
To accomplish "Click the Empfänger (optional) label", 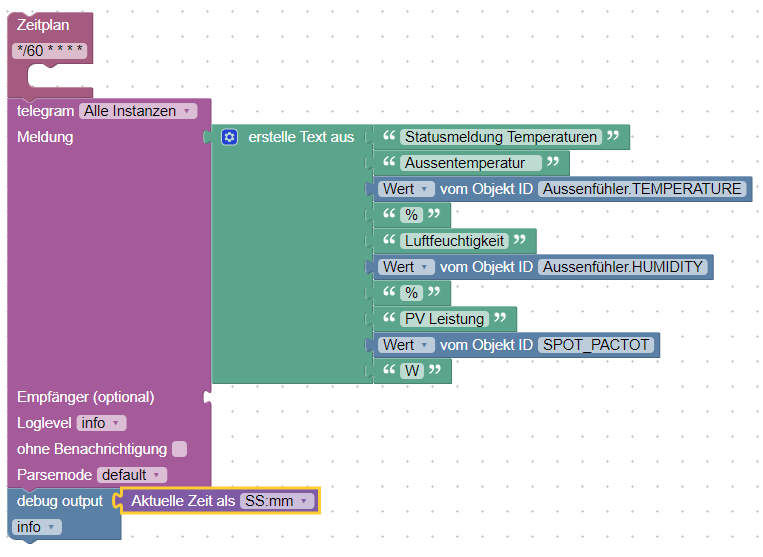I will [x=86, y=397].
